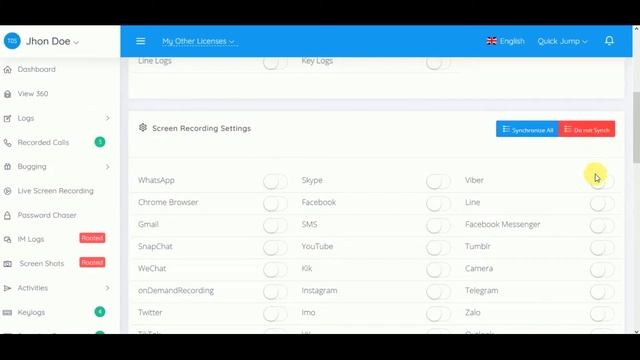This screenshot has height=360, width=640.
Task: Click the Activities arrow icon
Action: [7, 288]
